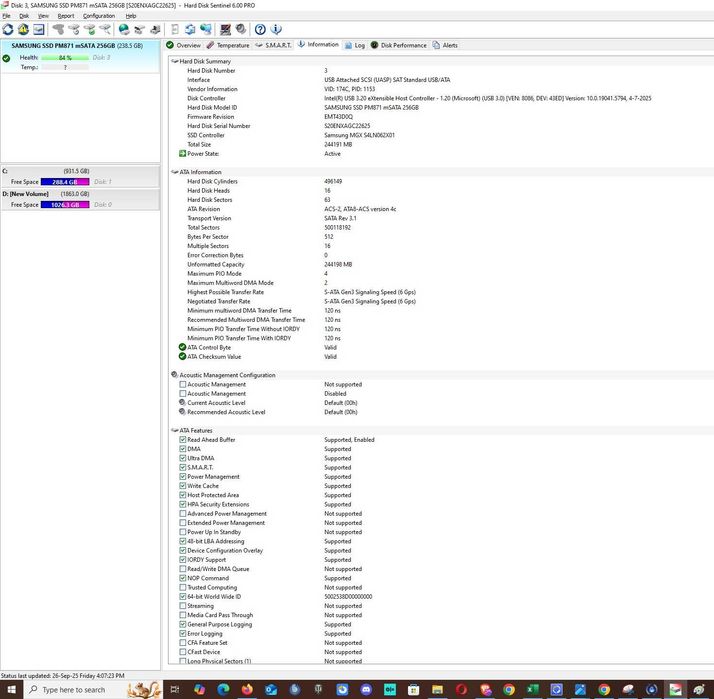Viewport: 714px width, 699px height.
Task: Open the Disk menu
Action: coord(24,16)
